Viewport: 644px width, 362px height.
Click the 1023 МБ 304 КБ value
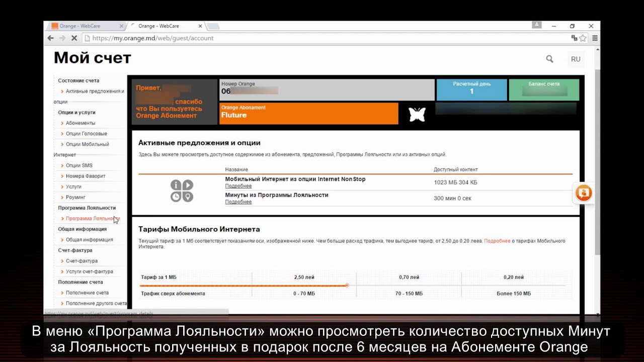point(455,183)
